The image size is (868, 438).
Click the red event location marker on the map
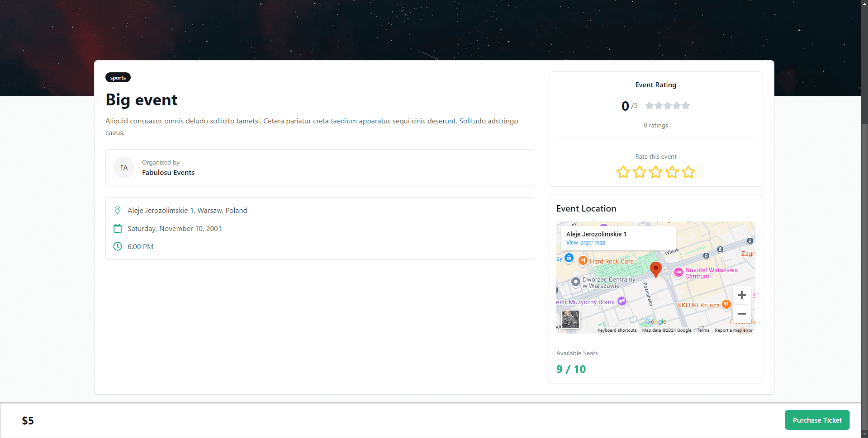(656, 269)
